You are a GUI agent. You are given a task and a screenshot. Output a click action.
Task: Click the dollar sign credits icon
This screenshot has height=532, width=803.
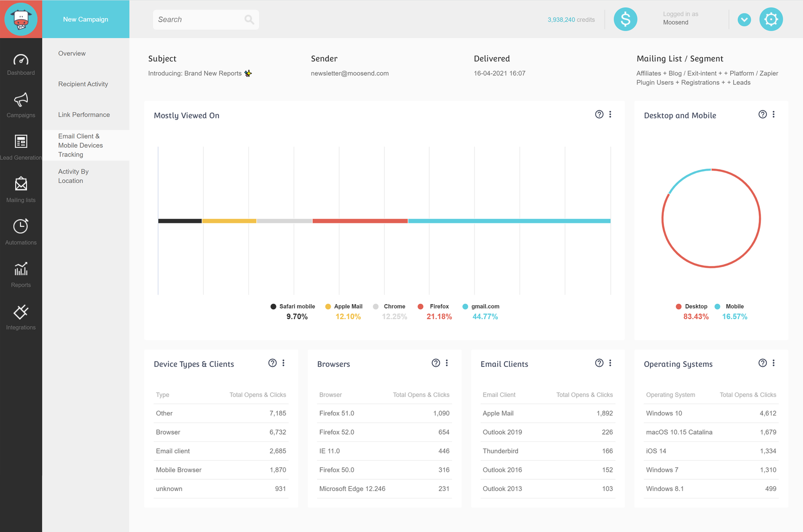coord(625,20)
